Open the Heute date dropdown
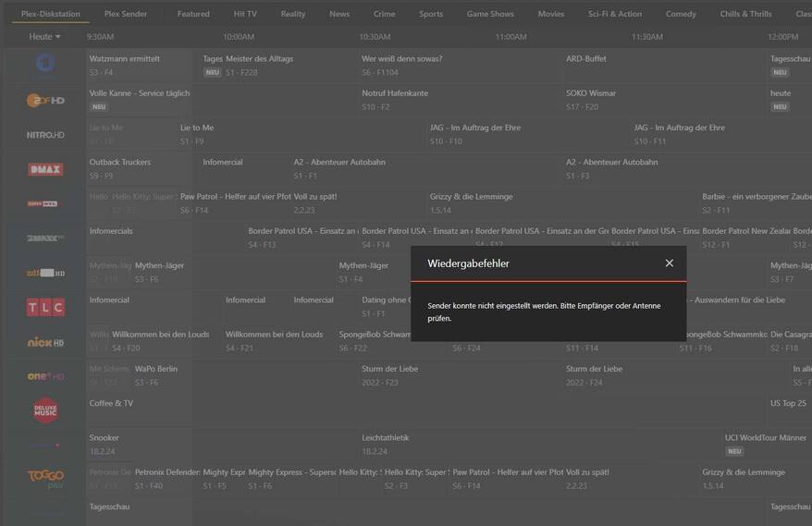 pyautogui.click(x=44, y=37)
